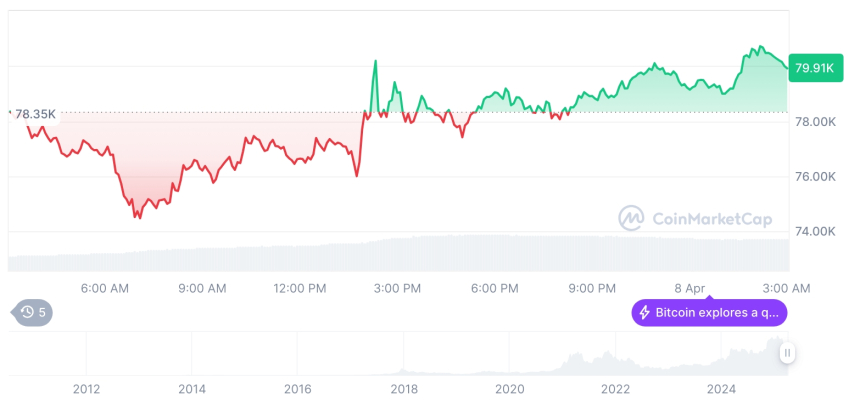Click the 78.00K price axis label
Viewport: 860px width, 401px height.
814,122
